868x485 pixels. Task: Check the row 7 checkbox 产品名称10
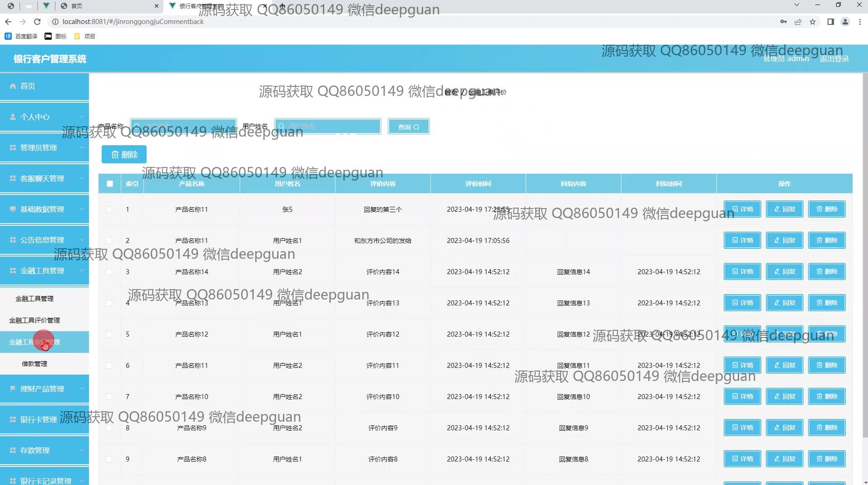[x=109, y=397]
